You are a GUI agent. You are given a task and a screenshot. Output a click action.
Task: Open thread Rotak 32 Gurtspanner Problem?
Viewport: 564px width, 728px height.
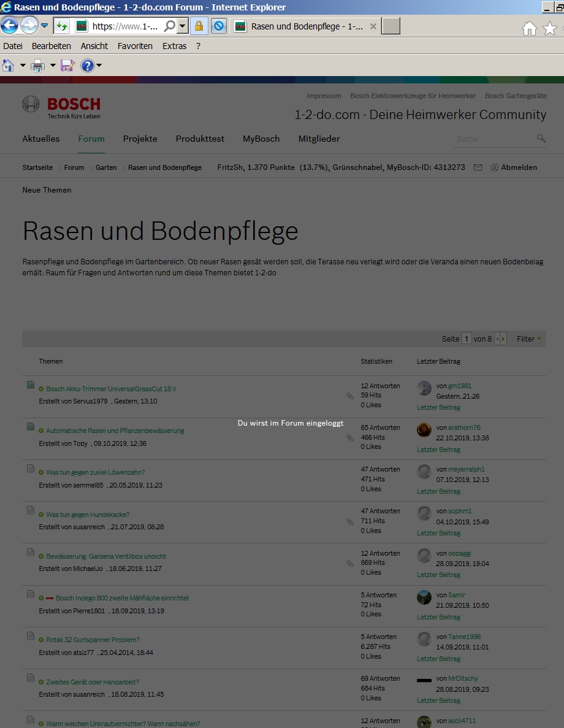93,640
